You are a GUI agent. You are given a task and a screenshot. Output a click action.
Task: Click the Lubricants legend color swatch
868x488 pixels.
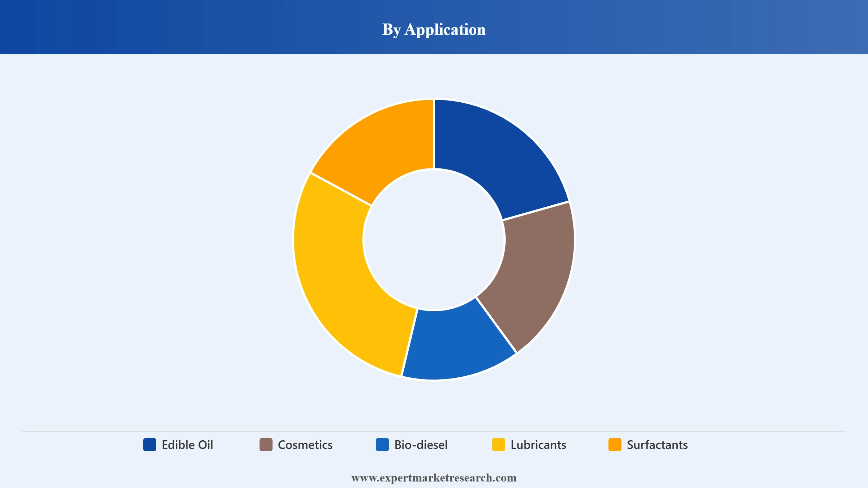pyautogui.click(x=499, y=445)
